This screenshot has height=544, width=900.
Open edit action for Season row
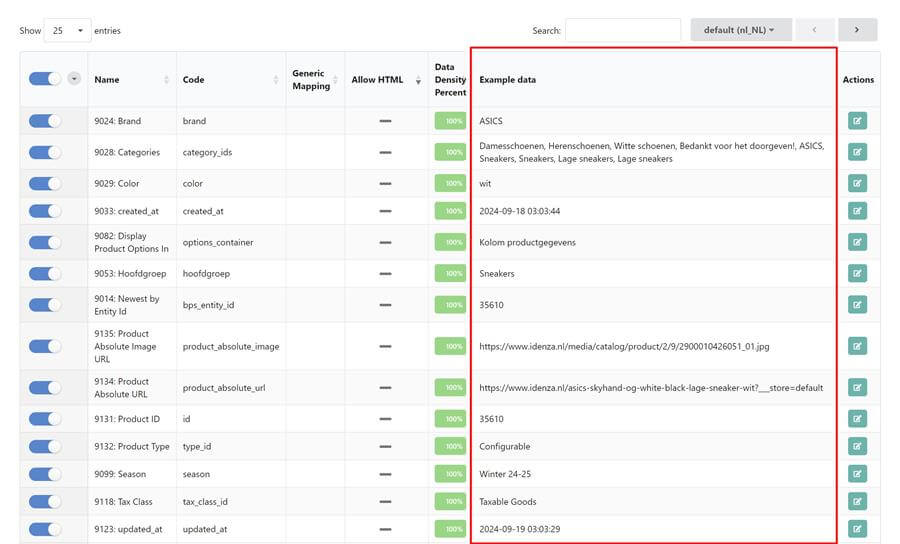pyautogui.click(x=857, y=474)
